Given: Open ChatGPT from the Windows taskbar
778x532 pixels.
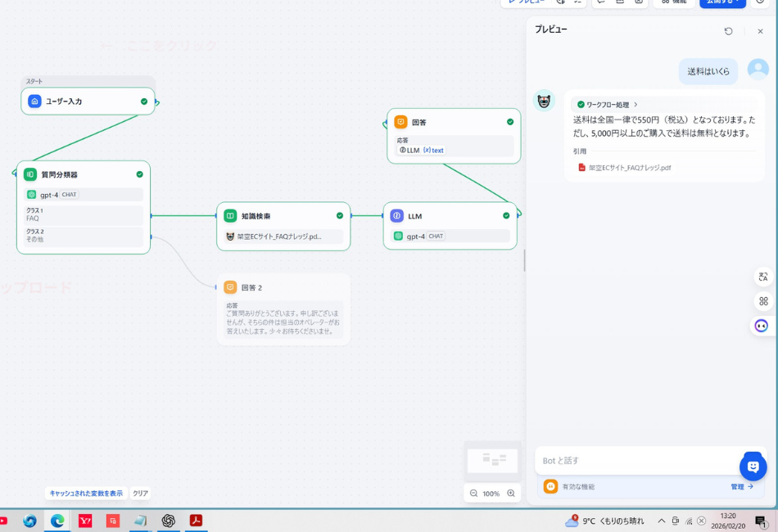Looking at the screenshot, I should click(169, 521).
